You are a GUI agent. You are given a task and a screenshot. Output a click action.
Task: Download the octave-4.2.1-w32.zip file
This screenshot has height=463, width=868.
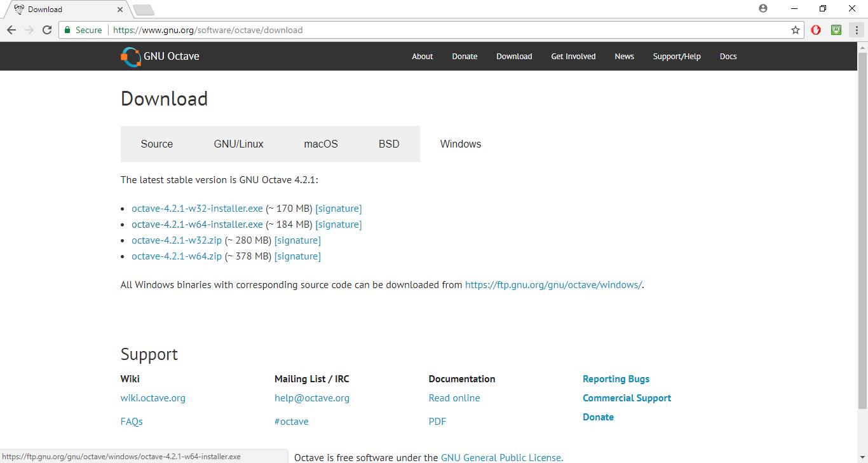(177, 240)
